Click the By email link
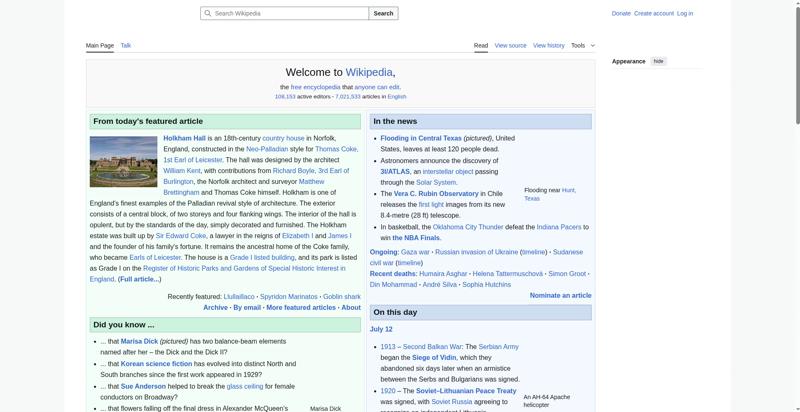The width and height of the screenshot is (800, 412). point(247,307)
